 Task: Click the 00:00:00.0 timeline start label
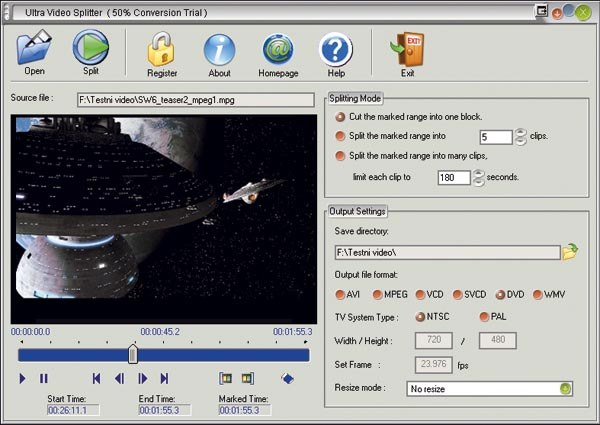coord(30,332)
